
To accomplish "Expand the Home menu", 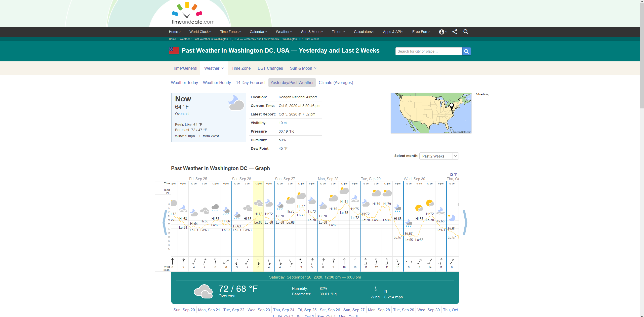I will tap(175, 32).
